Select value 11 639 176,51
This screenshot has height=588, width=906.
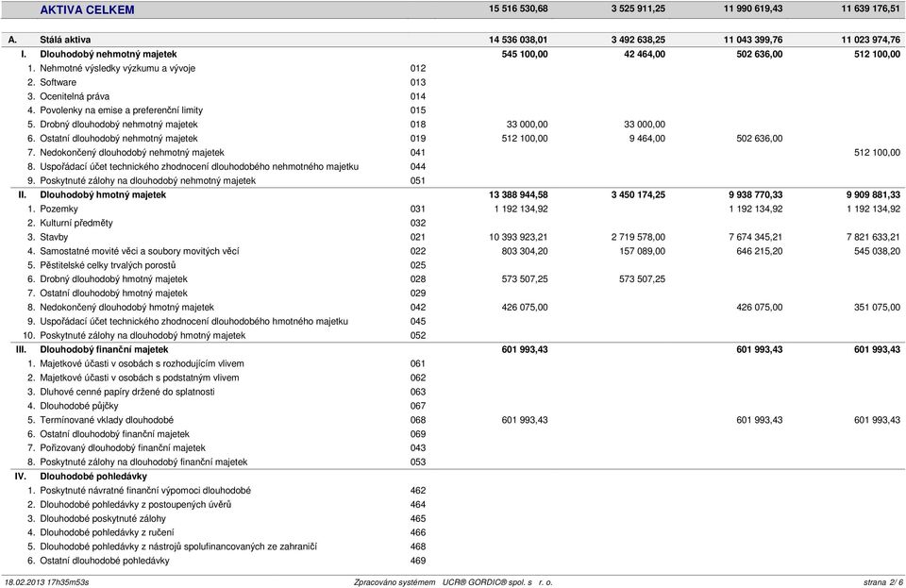pyautogui.click(x=871, y=8)
